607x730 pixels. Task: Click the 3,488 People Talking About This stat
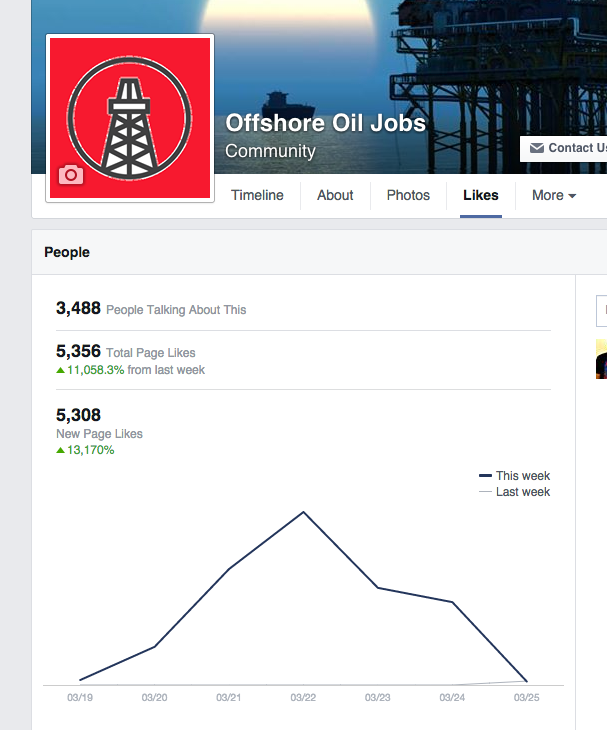pyautogui.click(x=151, y=309)
